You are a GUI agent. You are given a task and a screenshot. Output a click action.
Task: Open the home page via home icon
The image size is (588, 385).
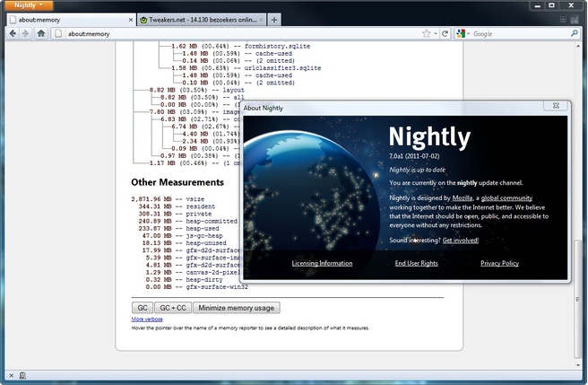41,33
